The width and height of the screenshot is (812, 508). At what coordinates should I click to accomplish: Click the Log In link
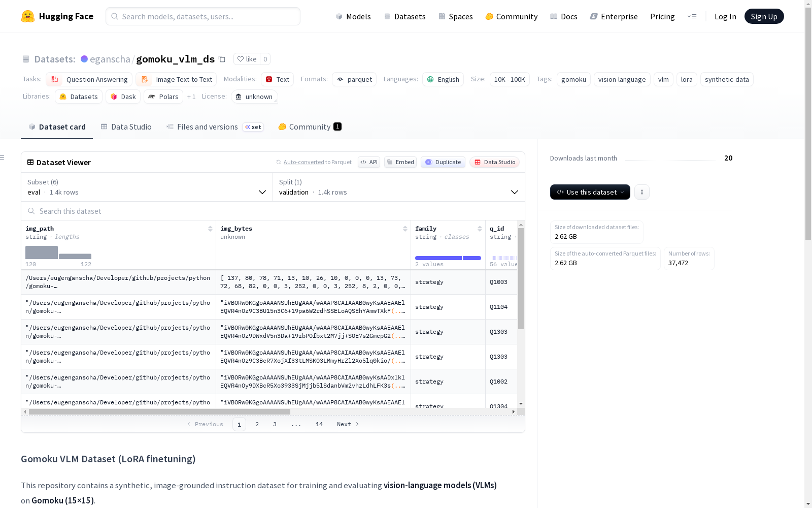click(725, 16)
